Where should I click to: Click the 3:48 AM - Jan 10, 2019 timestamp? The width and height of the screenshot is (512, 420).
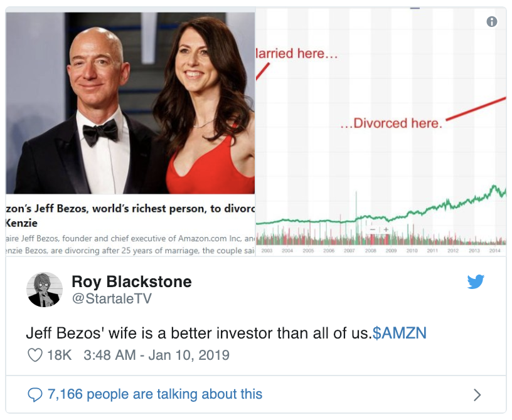coord(156,355)
